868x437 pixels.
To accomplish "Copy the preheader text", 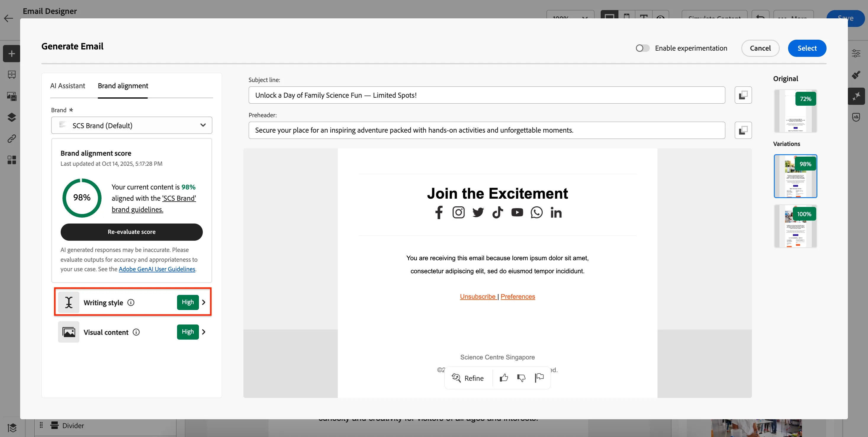I will coord(743,130).
